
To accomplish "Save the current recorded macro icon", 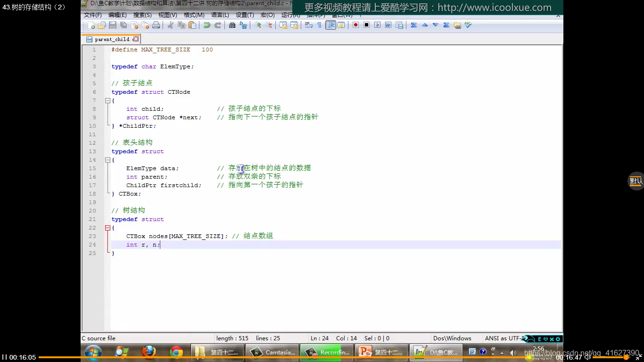I will click(x=399, y=25).
